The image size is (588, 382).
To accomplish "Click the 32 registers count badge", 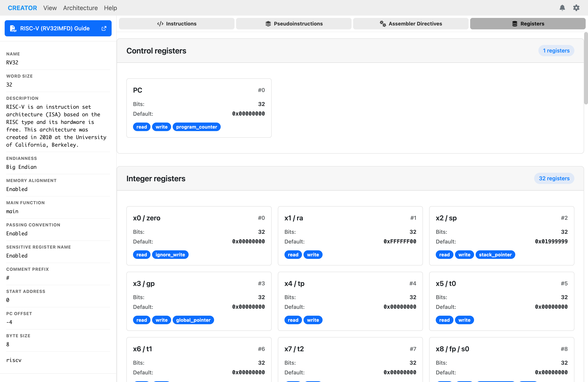I will point(554,178).
